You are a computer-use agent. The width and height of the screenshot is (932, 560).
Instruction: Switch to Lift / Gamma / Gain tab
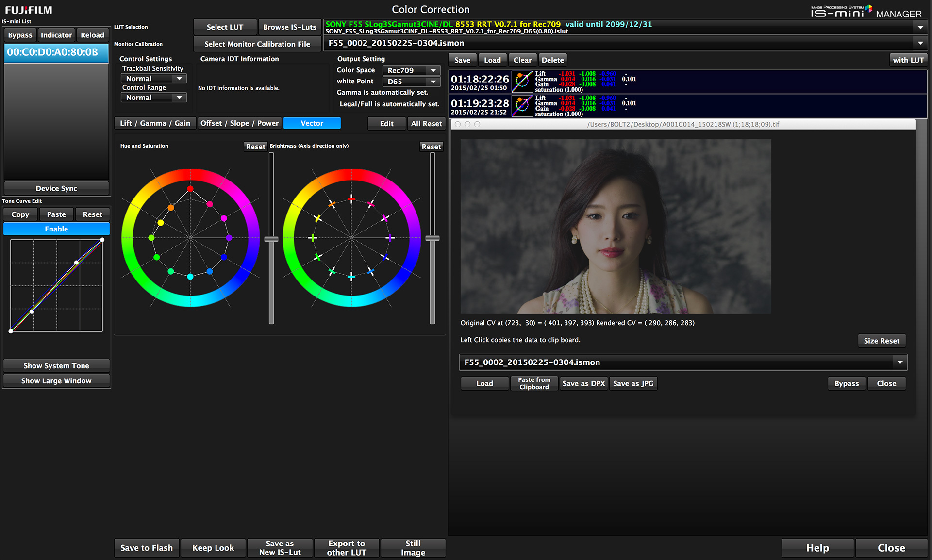155,123
